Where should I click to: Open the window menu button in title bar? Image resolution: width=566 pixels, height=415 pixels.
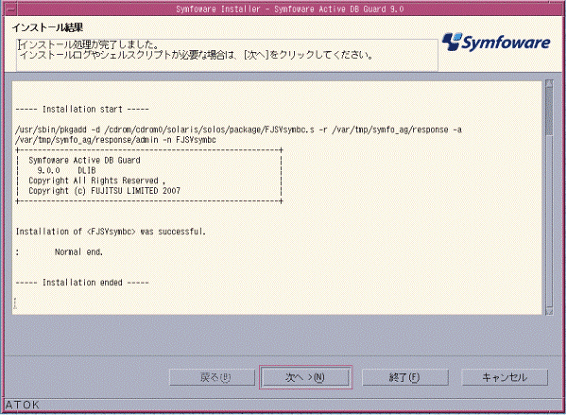pyautogui.click(x=10, y=10)
